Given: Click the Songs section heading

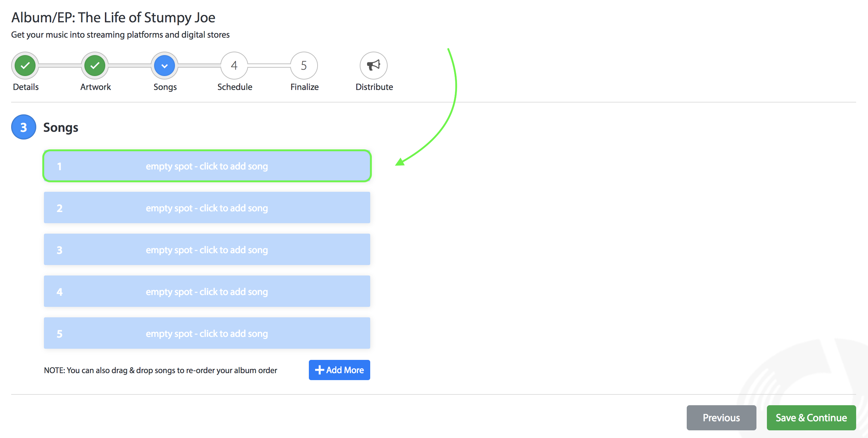Looking at the screenshot, I should [x=61, y=128].
